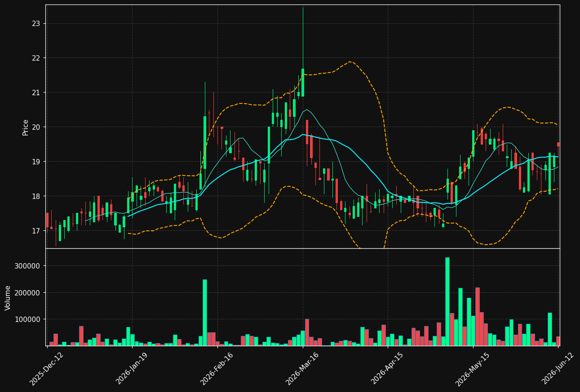The image size is (580, 392).
Task: Select the price tick label 19
Action: click(35, 162)
